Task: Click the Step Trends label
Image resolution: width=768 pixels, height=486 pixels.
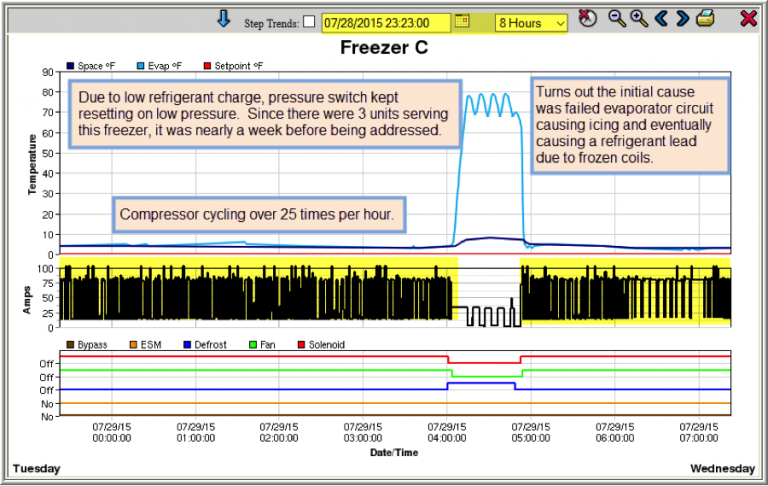Action: [271, 23]
